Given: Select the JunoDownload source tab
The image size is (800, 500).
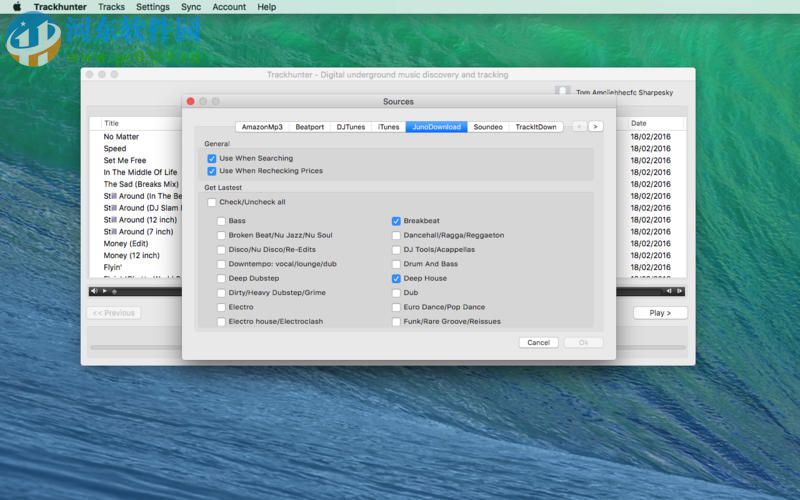Looking at the screenshot, I should (437, 127).
